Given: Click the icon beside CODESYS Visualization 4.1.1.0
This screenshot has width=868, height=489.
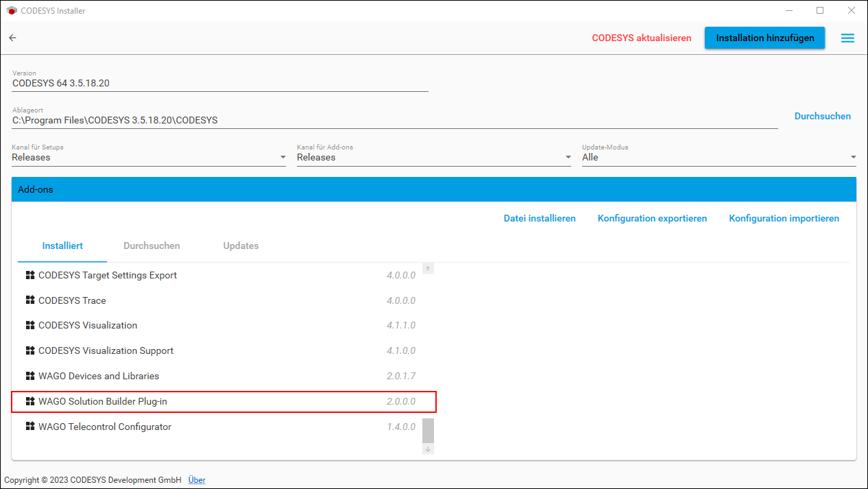Looking at the screenshot, I should [x=30, y=325].
